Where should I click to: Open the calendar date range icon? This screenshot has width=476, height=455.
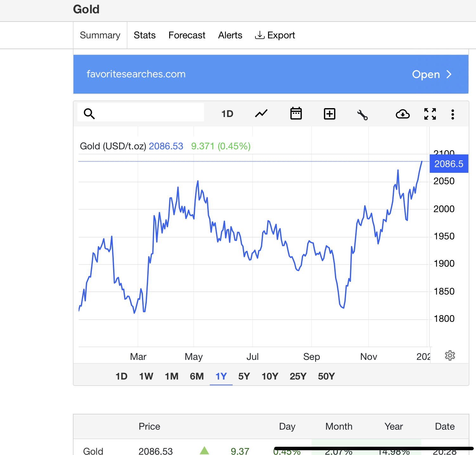tap(296, 114)
